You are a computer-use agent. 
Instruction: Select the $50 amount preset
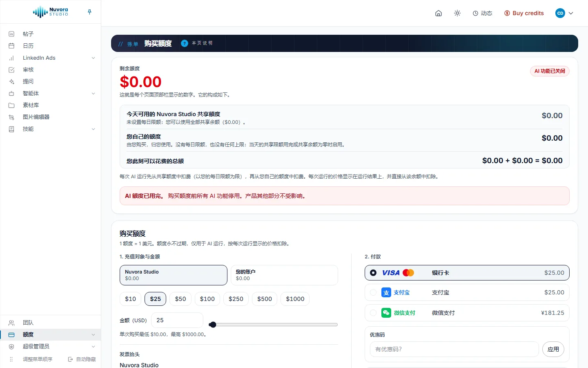[180, 299]
